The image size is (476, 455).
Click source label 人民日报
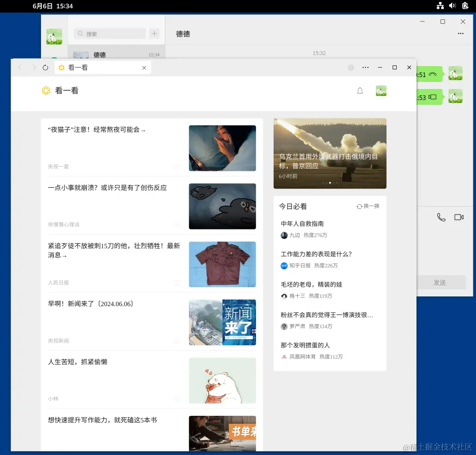[x=58, y=283]
